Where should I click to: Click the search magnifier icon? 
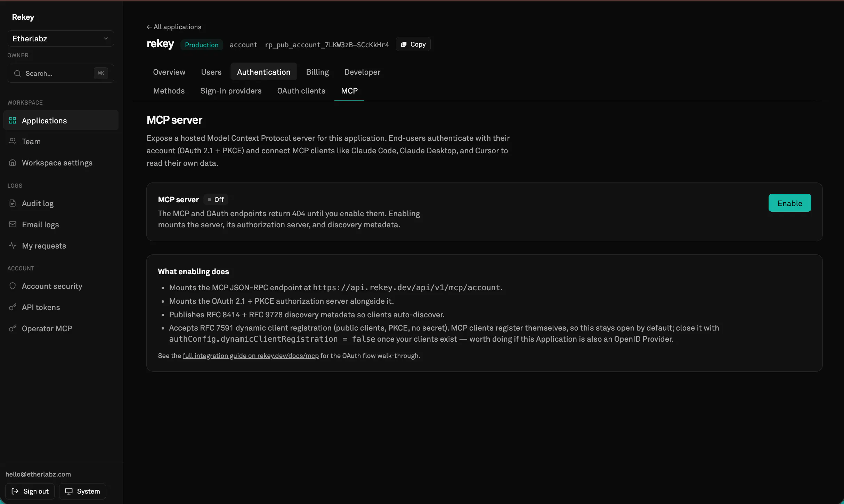(17, 73)
